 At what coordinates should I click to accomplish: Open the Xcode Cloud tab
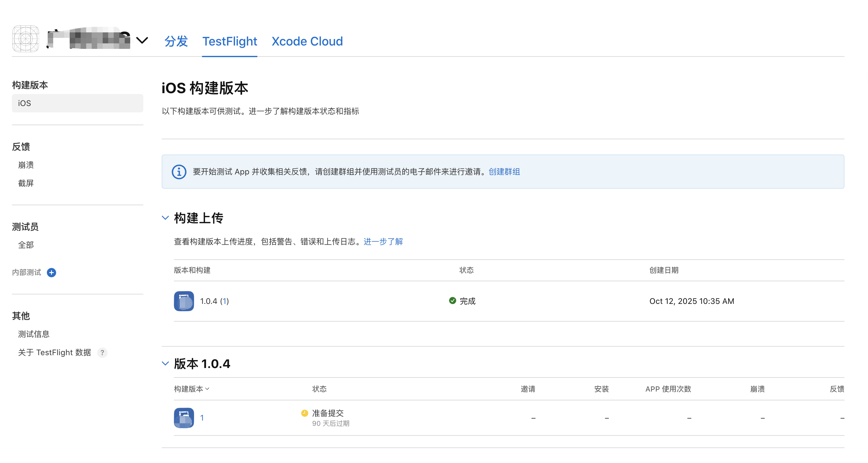307,42
